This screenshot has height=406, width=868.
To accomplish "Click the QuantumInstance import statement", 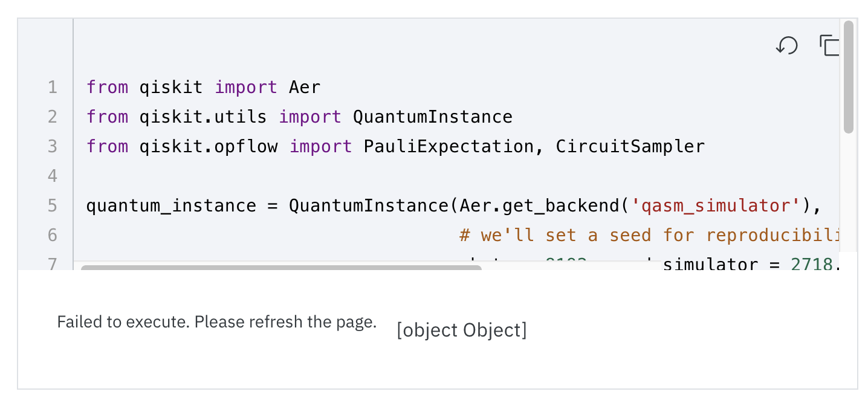I will click(x=299, y=117).
